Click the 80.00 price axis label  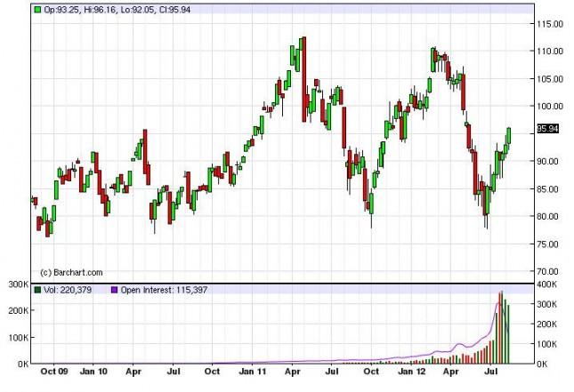coord(547,217)
